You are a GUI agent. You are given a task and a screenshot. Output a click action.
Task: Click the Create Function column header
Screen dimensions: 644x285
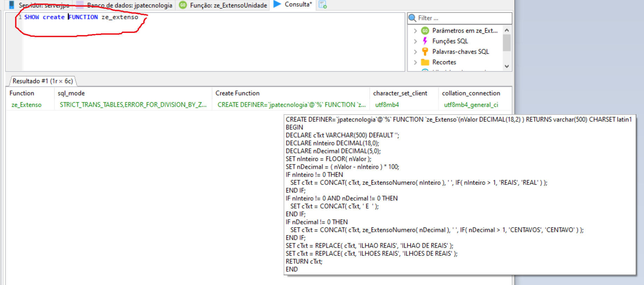[x=237, y=93]
